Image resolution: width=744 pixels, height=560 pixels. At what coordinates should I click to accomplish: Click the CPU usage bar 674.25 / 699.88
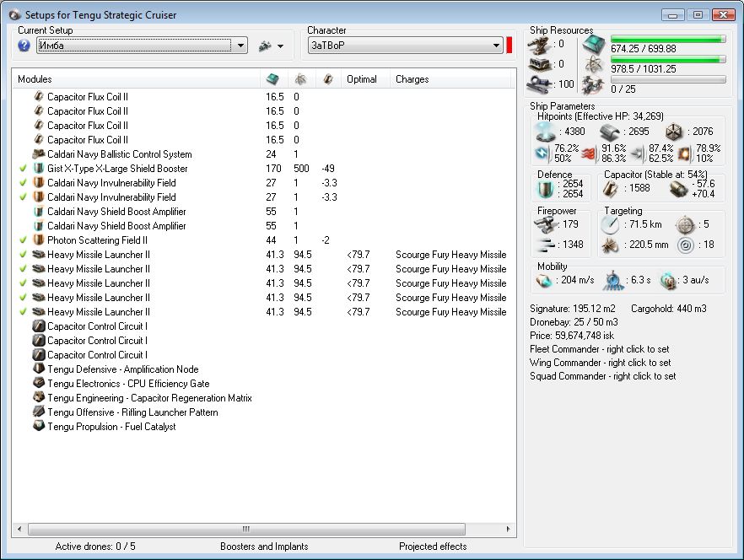point(668,40)
